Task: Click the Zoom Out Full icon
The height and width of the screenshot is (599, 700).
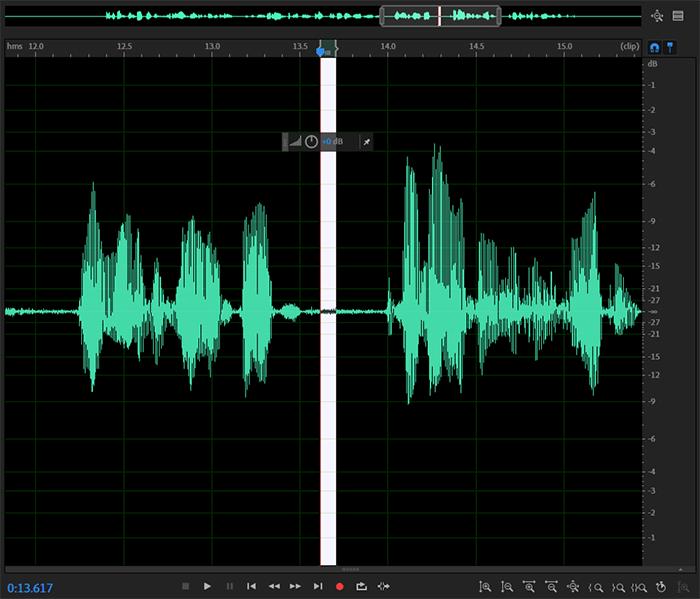Action: coord(573,587)
